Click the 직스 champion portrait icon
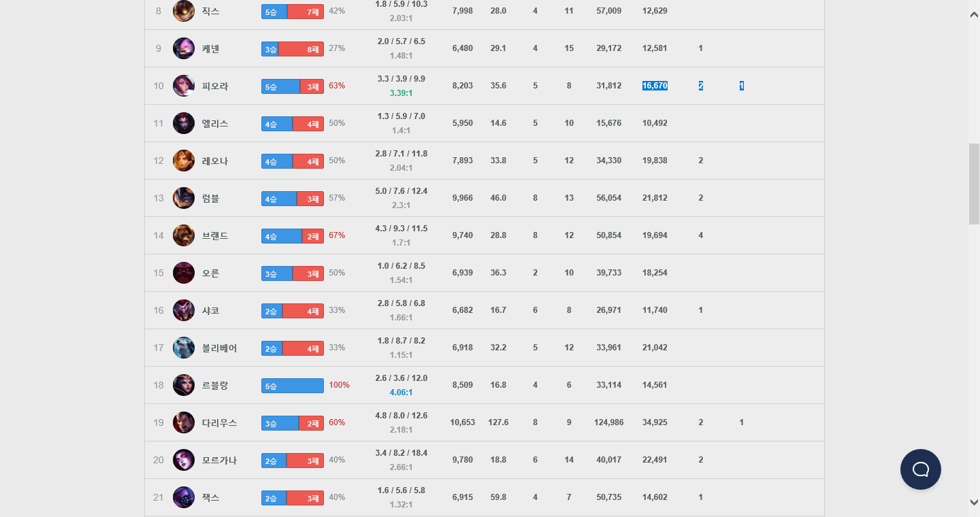Screen dimensions: 980x517 184,11
